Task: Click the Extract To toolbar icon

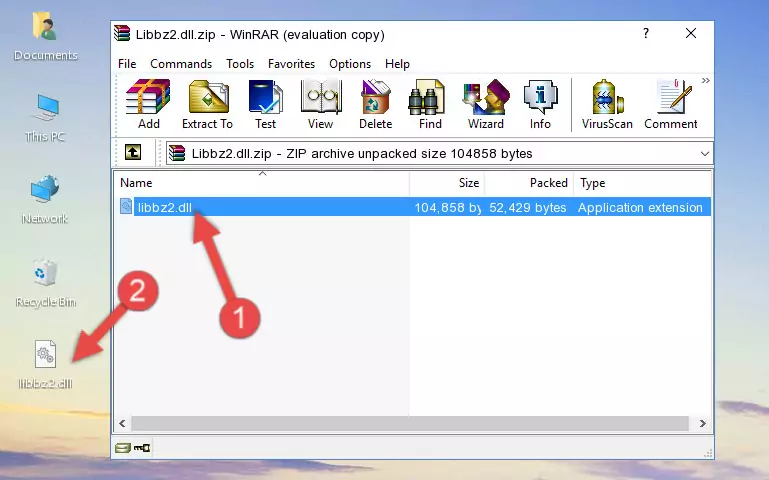Action: 207,104
